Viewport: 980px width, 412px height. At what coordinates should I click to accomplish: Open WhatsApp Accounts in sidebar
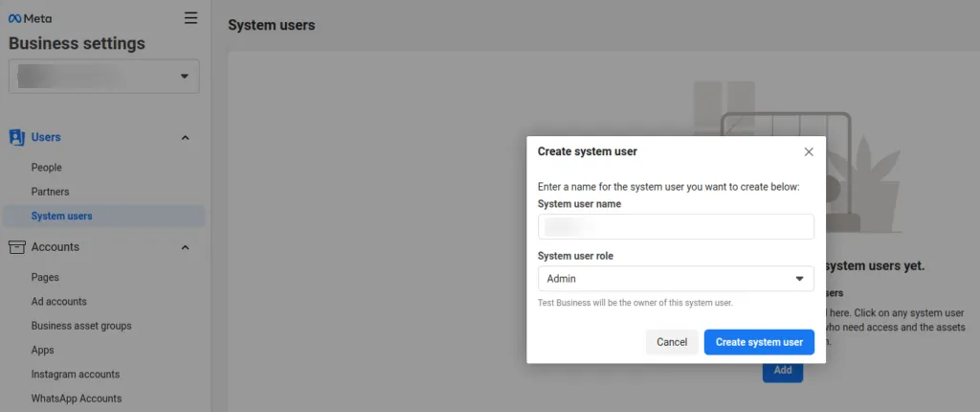[76, 399]
